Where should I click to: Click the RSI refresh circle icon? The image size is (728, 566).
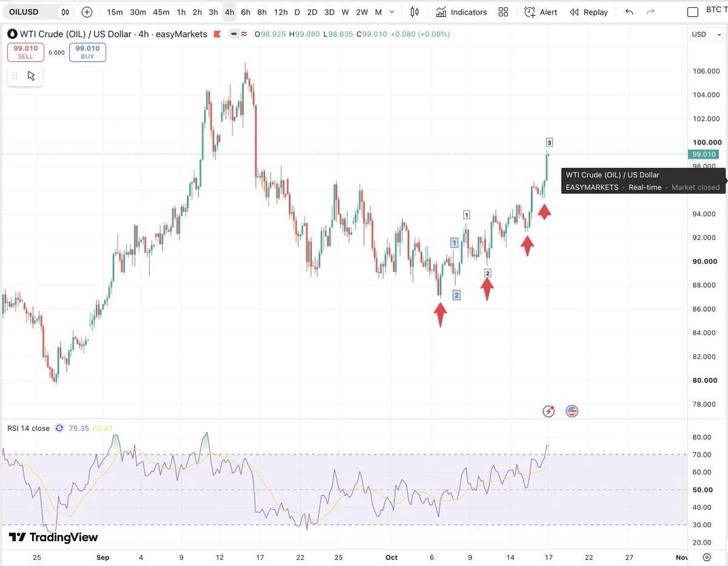pyautogui.click(x=59, y=428)
